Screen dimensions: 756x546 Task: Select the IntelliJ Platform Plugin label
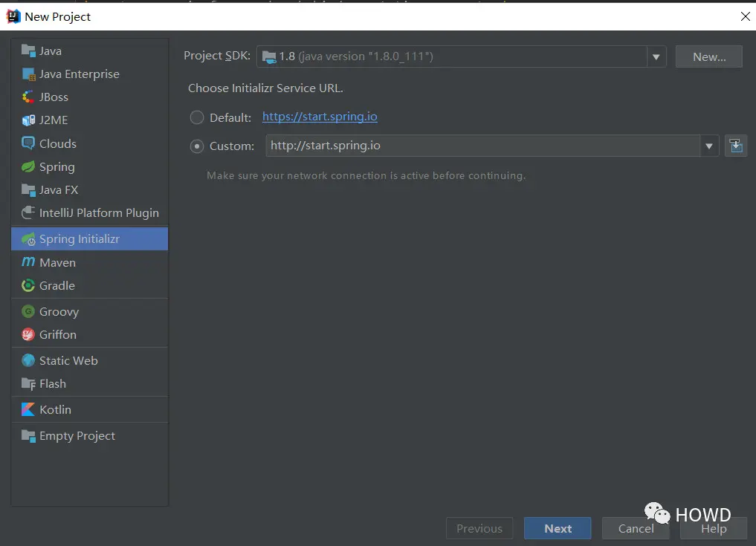(x=99, y=213)
